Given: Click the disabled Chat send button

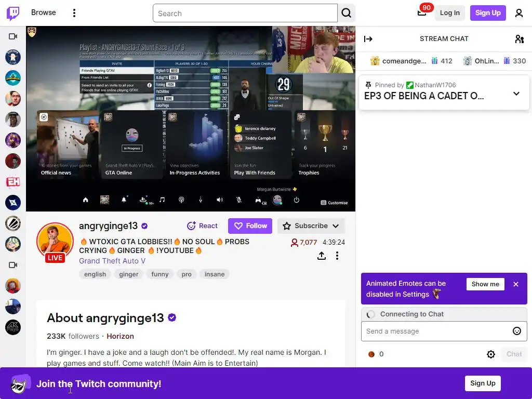Looking at the screenshot, I should pyautogui.click(x=514, y=354).
